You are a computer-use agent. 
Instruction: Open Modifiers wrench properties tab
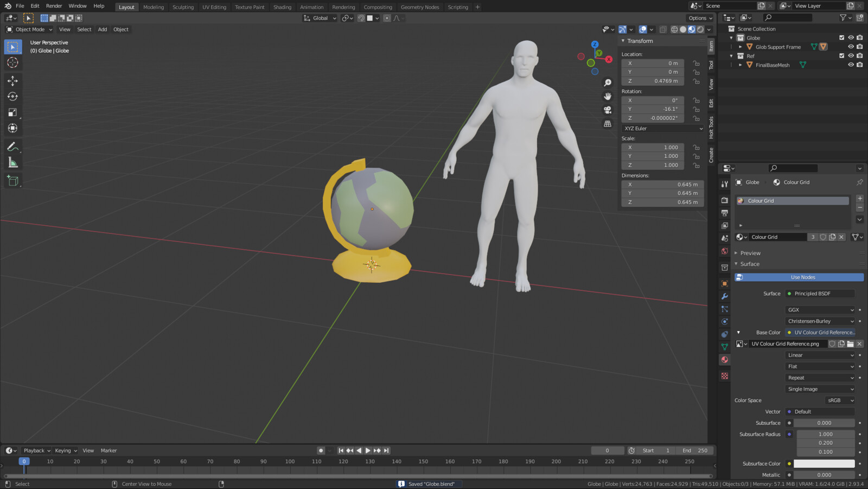coord(725,296)
